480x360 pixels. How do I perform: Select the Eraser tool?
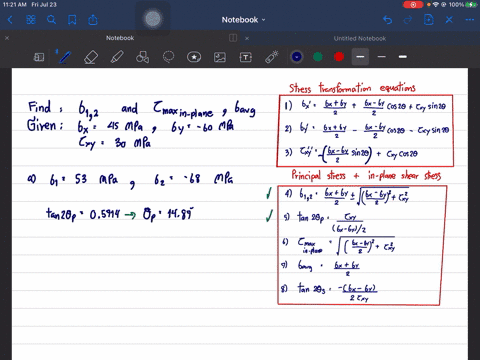91,57
